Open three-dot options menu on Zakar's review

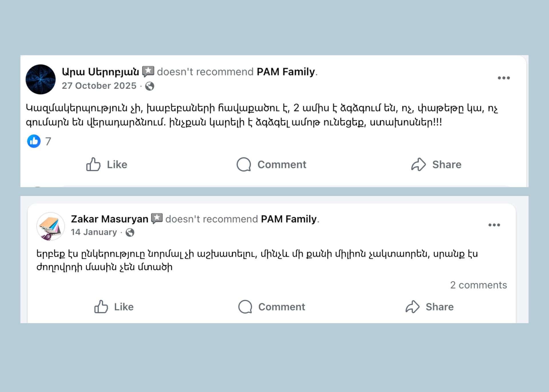[494, 225]
